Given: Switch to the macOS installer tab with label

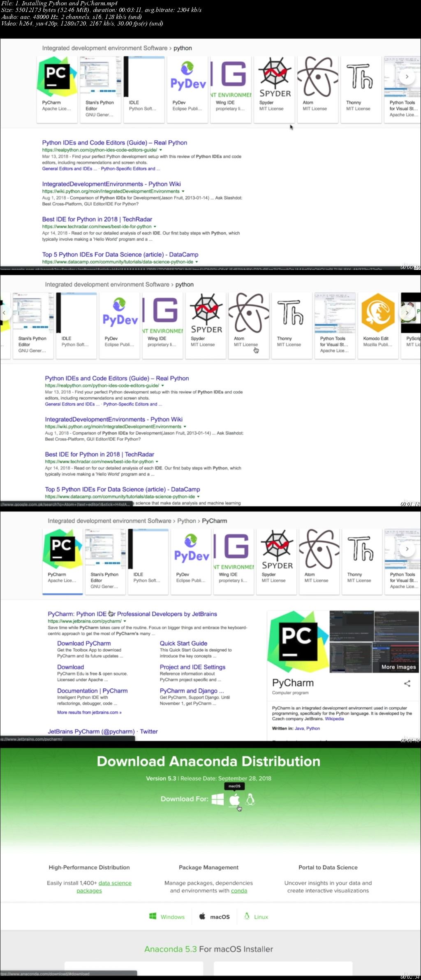Looking at the screenshot, I should [214, 917].
